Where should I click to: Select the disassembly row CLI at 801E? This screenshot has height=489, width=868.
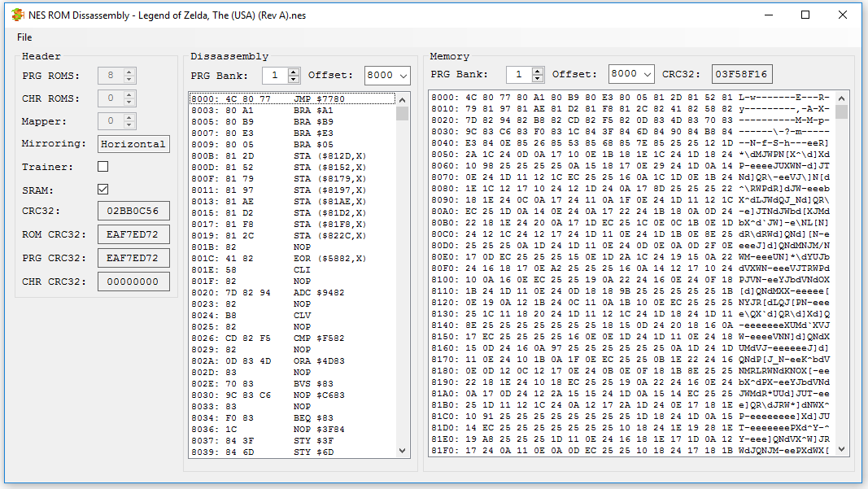(x=292, y=269)
